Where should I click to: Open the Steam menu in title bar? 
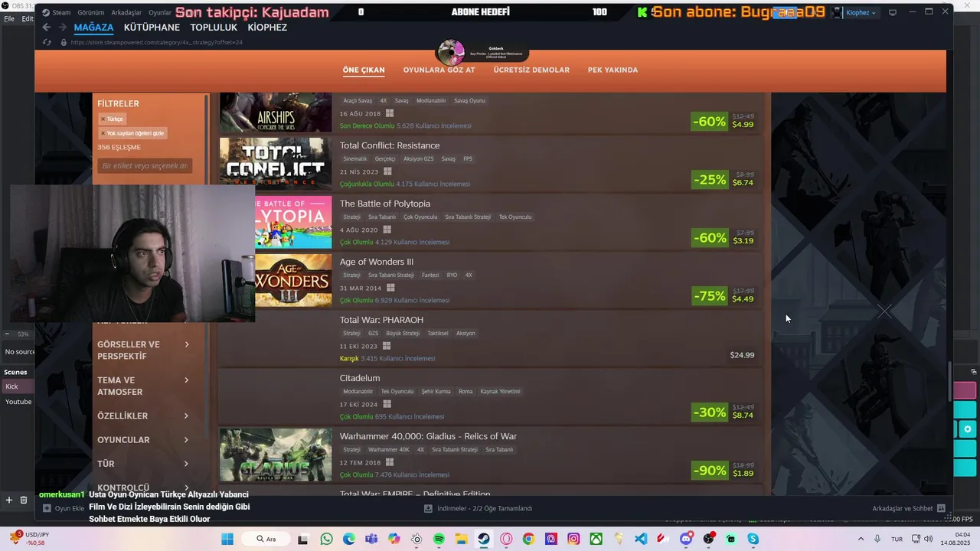57,13
